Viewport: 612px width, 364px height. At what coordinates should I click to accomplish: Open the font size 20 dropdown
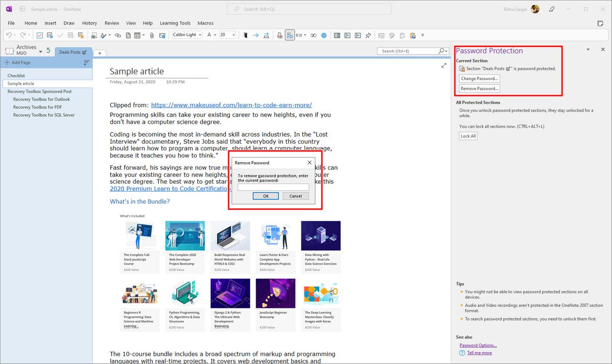point(234,35)
